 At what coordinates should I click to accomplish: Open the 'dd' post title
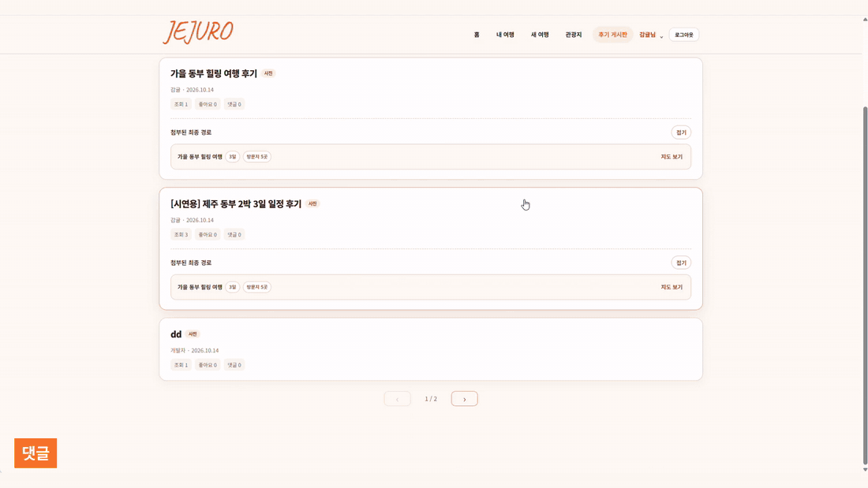176,334
